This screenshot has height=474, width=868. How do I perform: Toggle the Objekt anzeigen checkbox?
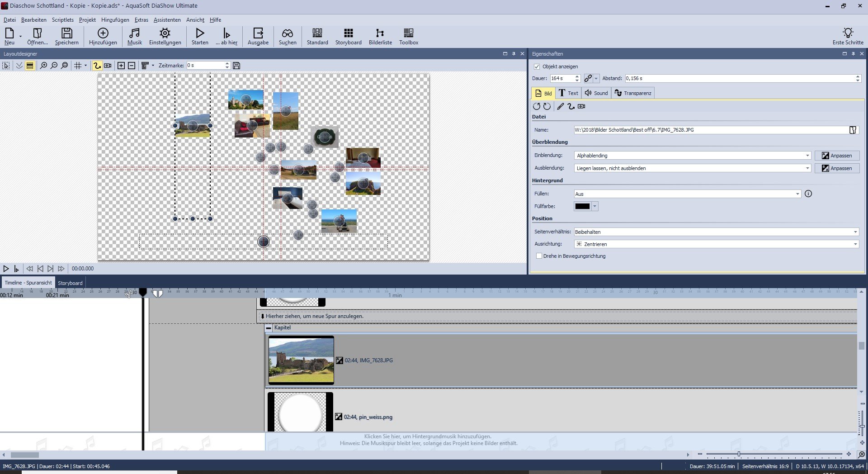coord(537,66)
